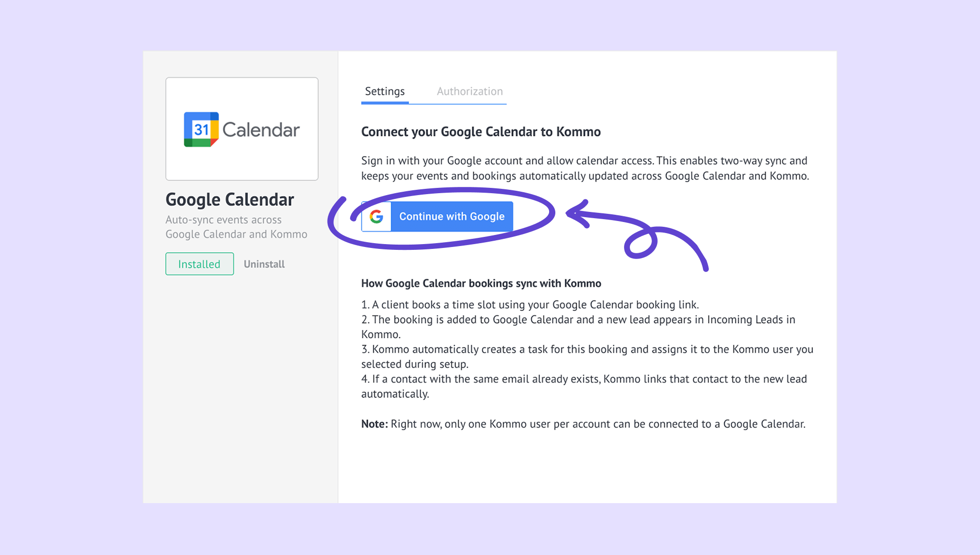Click the Uninstall link

[x=264, y=264]
